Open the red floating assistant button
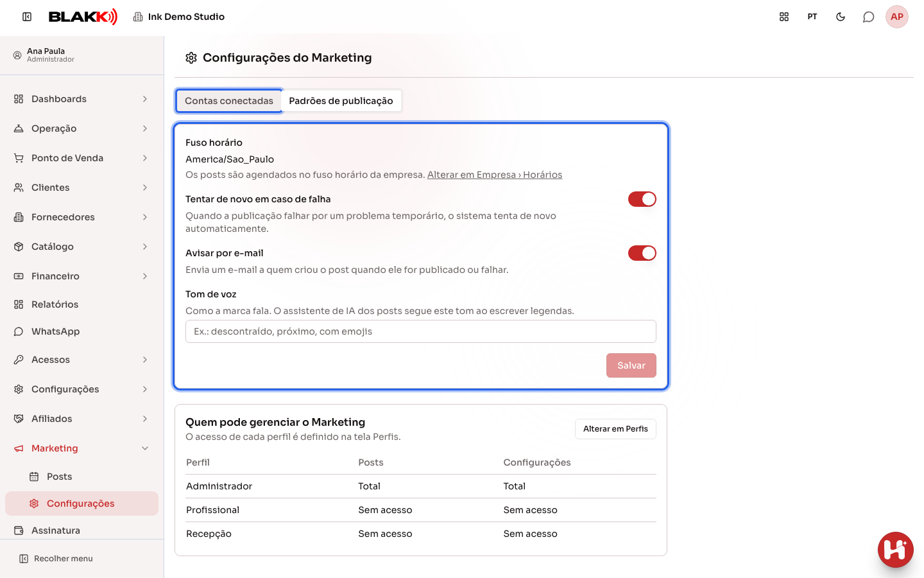 [896, 550]
